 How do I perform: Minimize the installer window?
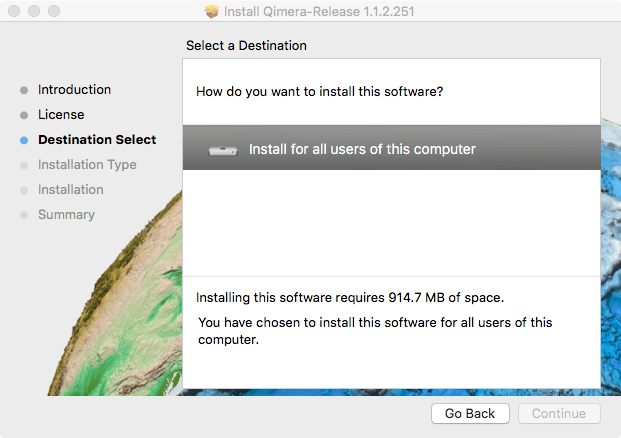[33, 12]
